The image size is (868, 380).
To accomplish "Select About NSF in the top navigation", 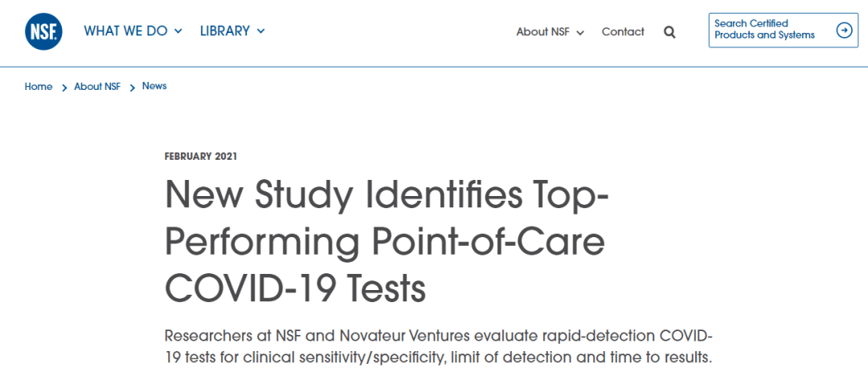I will pos(543,32).
